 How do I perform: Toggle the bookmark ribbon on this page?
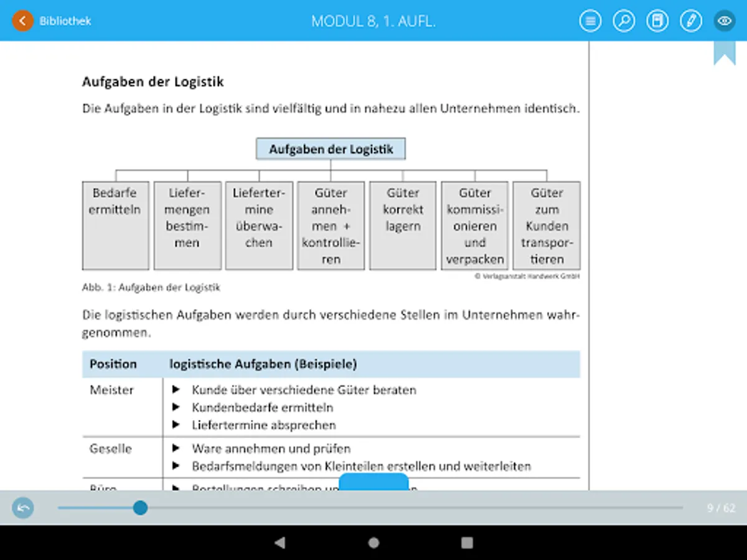click(724, 53)
